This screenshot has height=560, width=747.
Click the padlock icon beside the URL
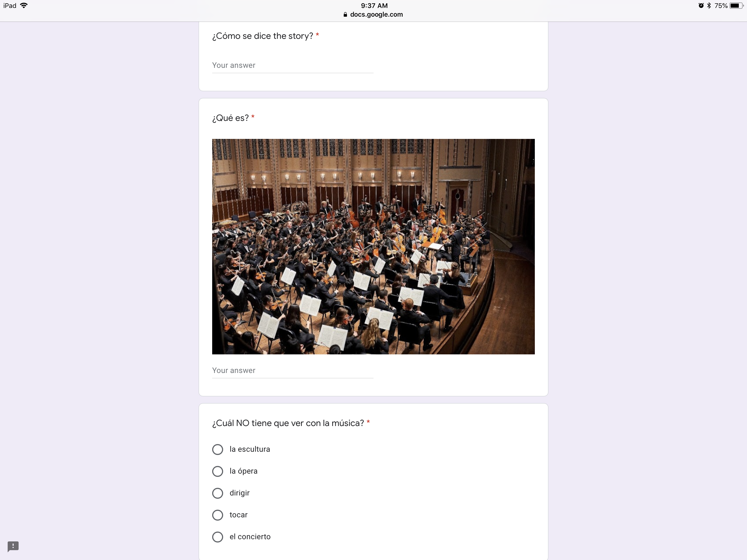pos(345,14)
